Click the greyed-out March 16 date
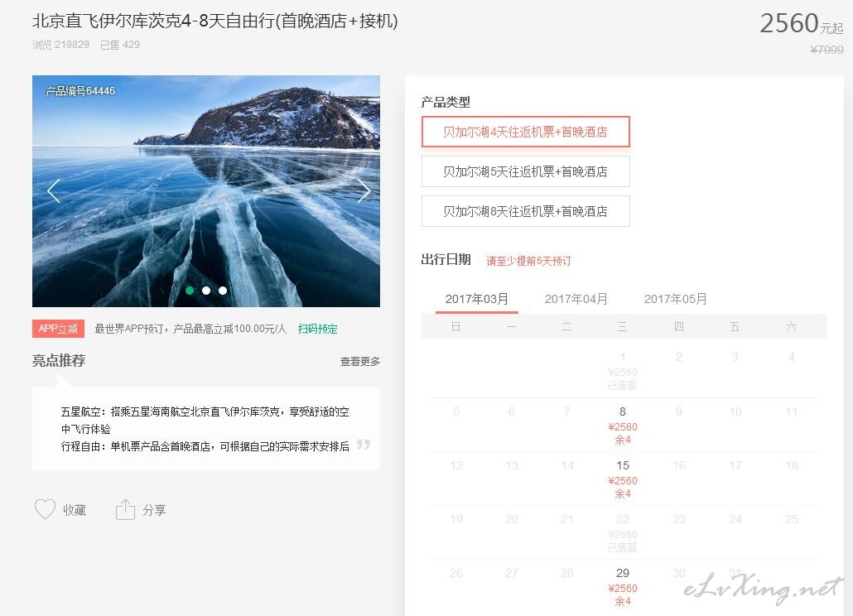The height and width of the screenshot is (616, 853). tap(679, 465)
